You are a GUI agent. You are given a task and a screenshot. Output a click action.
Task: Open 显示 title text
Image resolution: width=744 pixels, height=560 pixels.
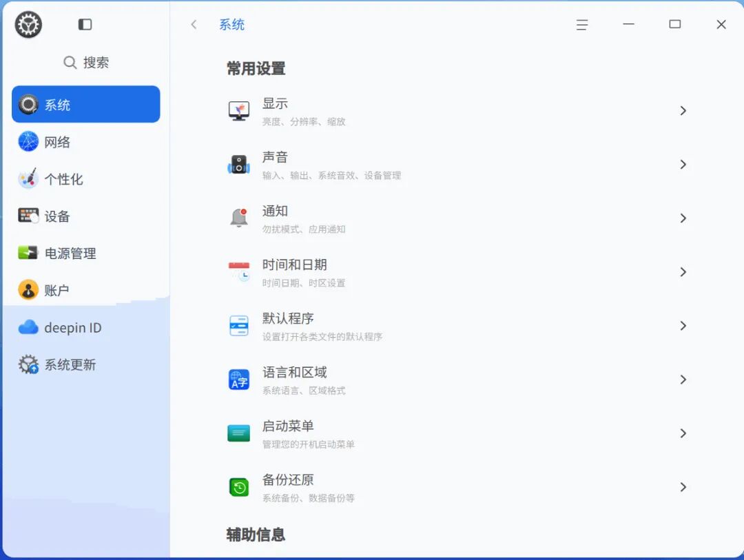(x=275, y=103)
